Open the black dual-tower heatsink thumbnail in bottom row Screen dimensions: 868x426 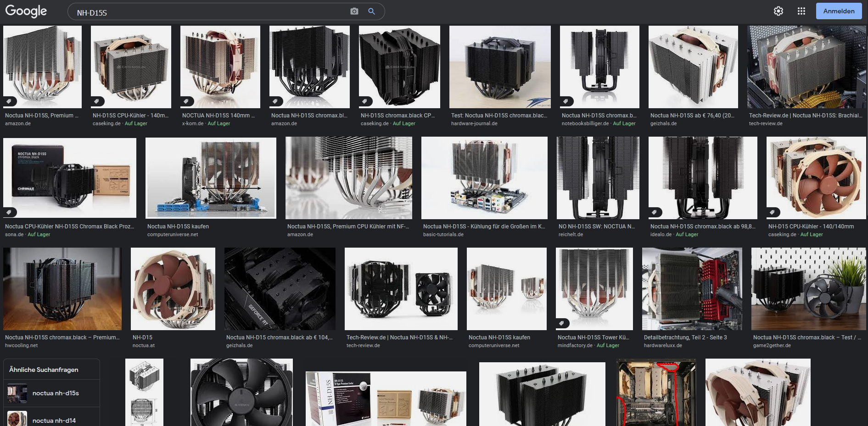click(x=542, y=394)
